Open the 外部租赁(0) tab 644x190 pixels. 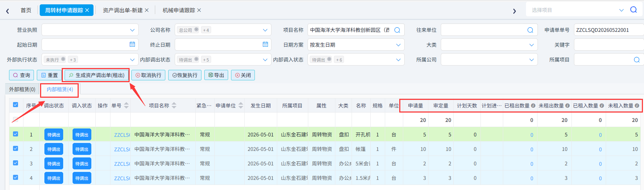pyautogui.click(x=22, y=89)
